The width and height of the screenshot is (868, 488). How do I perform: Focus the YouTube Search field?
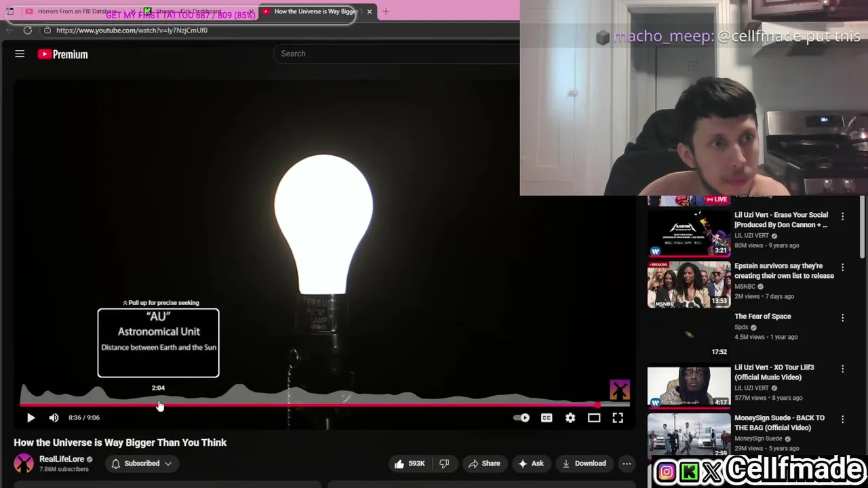(x=397, y=54)
